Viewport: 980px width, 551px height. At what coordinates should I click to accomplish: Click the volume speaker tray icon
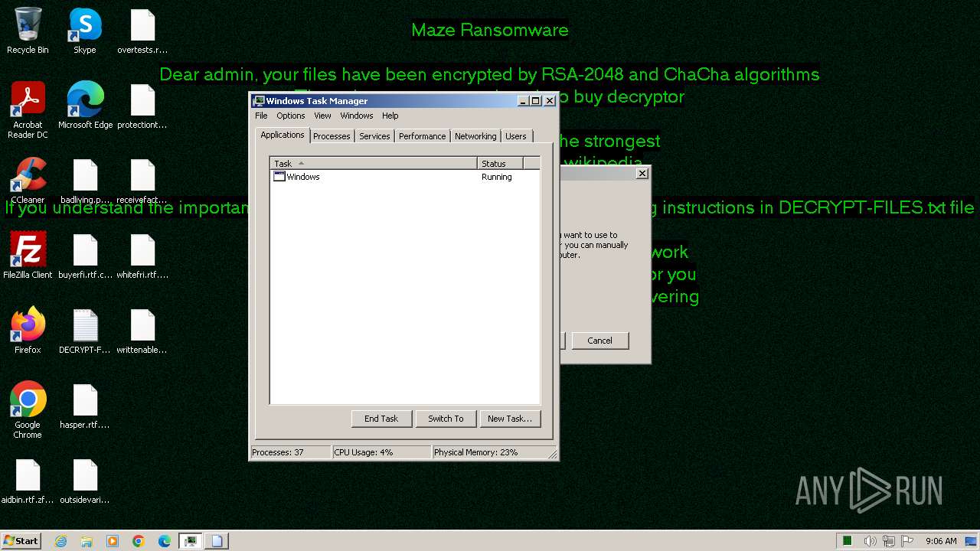click(871, 541)
